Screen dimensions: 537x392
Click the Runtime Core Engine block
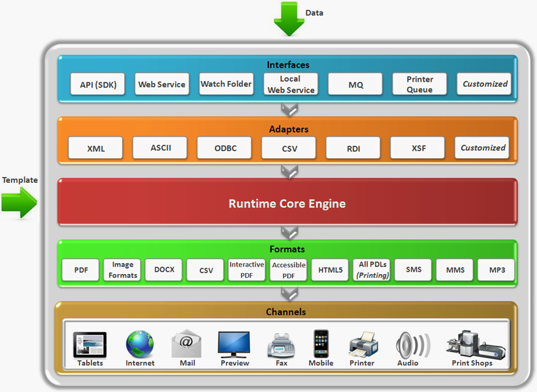pos(287,202)
